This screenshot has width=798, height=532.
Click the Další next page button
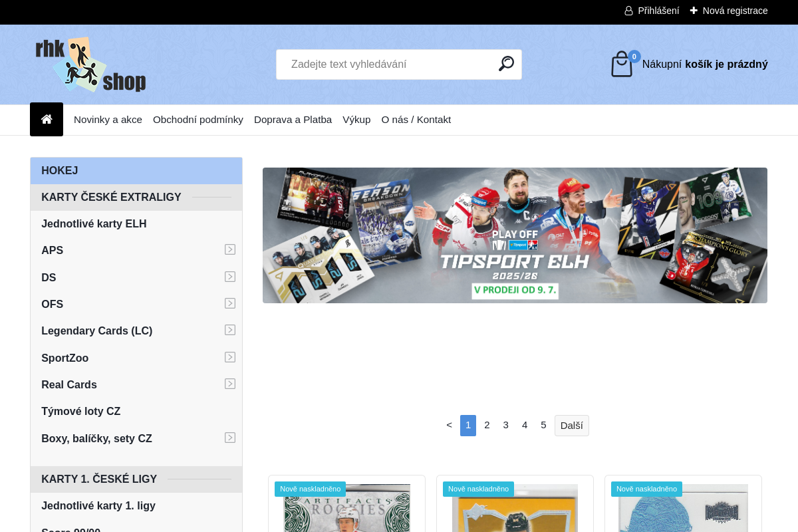coord(572,426)
